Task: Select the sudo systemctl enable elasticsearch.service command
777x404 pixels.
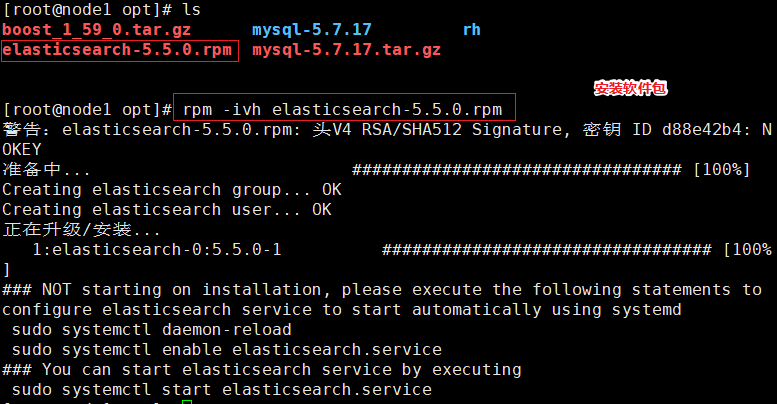Action: click(227, 350)
